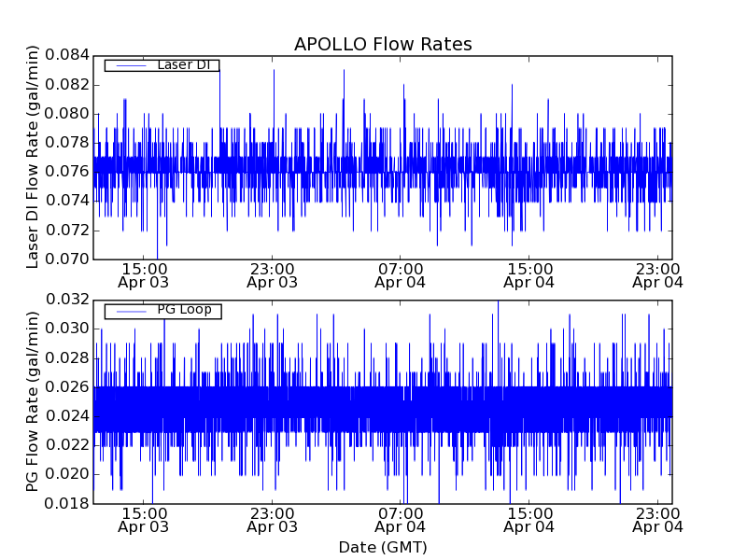Viewport: 747px width, 560px height.
Task: Click the 0.074 y-axis tick label
Action: (67, 201)
